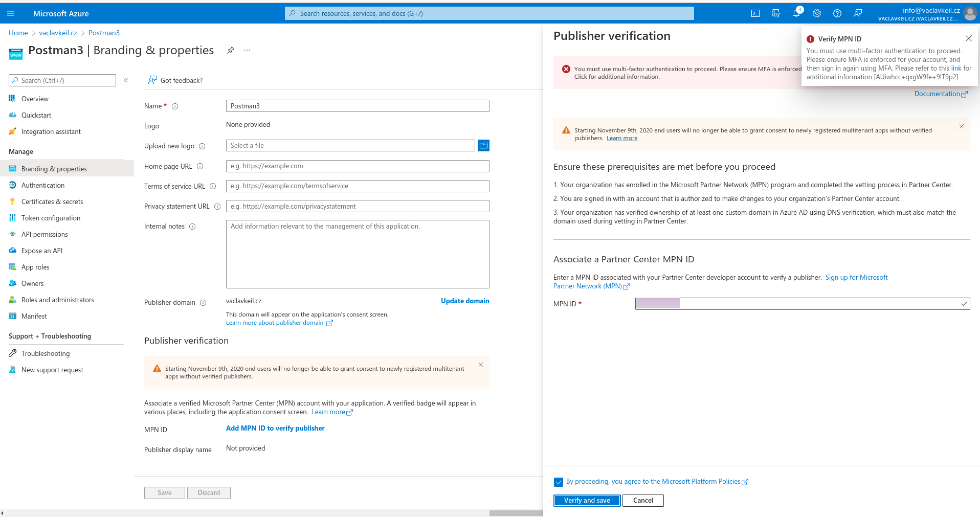980x517 pixels.
Task: Show info tooltip for Name field
Action: [175, 106]
